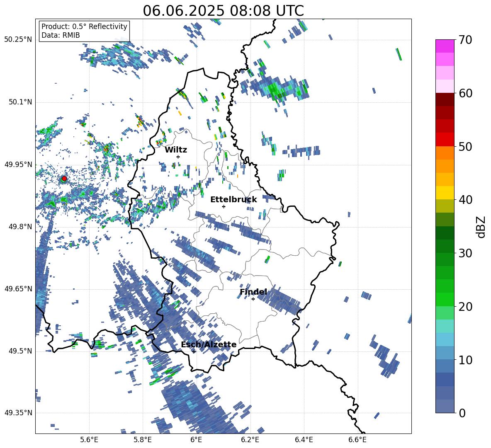
Task: Pick the bright green swatch at 20 dBZ
Action: coord(445,300)
